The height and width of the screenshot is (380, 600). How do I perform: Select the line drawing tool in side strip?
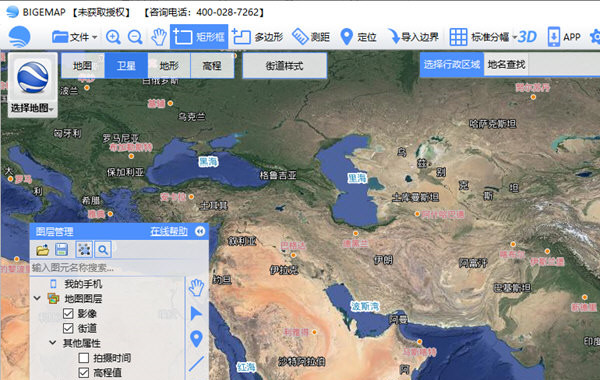click(x=196, y=364)
